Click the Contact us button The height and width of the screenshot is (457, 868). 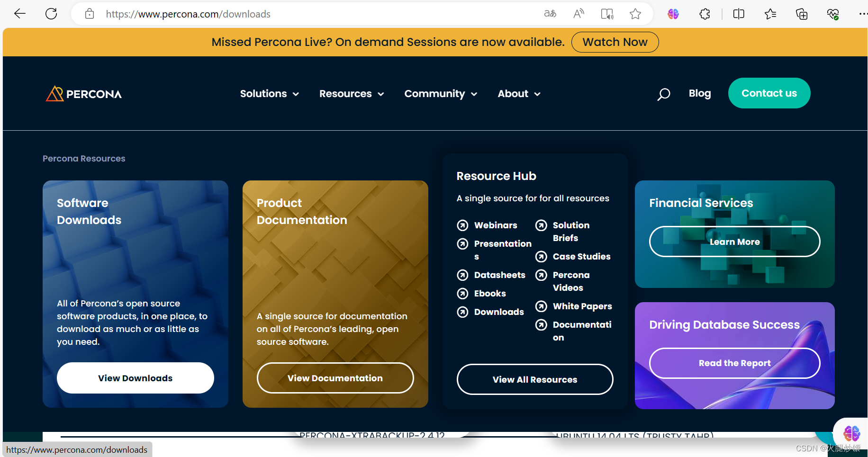click(769, 93)
